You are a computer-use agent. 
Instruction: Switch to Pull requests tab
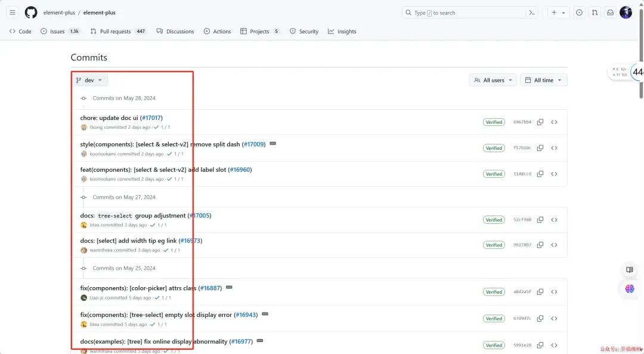[118, 31]
